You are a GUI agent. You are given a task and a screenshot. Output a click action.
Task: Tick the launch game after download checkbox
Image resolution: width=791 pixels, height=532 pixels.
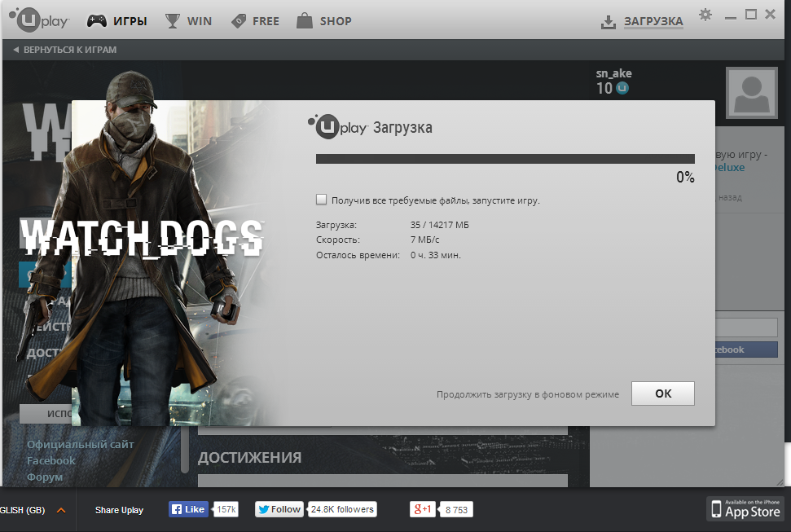(x=321, y=200)
